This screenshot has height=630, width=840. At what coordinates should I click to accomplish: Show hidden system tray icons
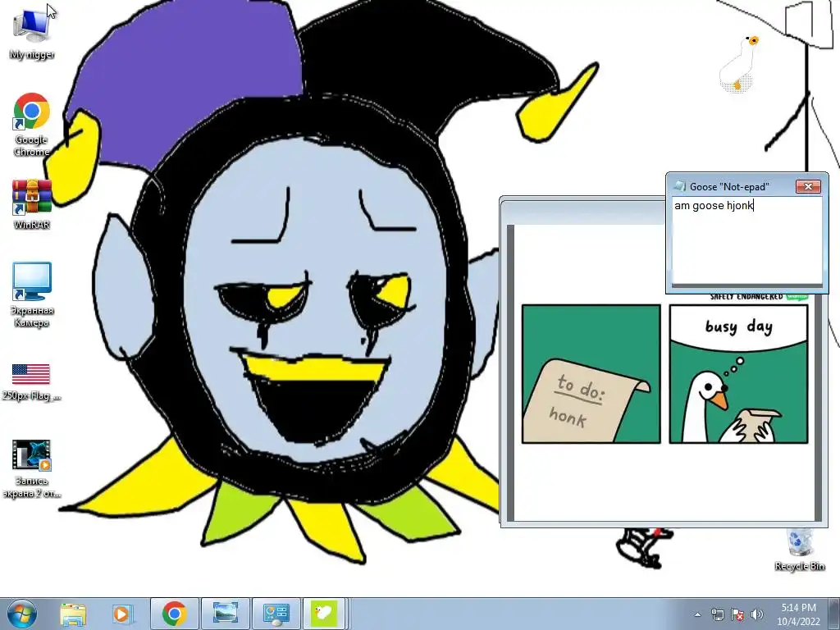pos(697,614)
